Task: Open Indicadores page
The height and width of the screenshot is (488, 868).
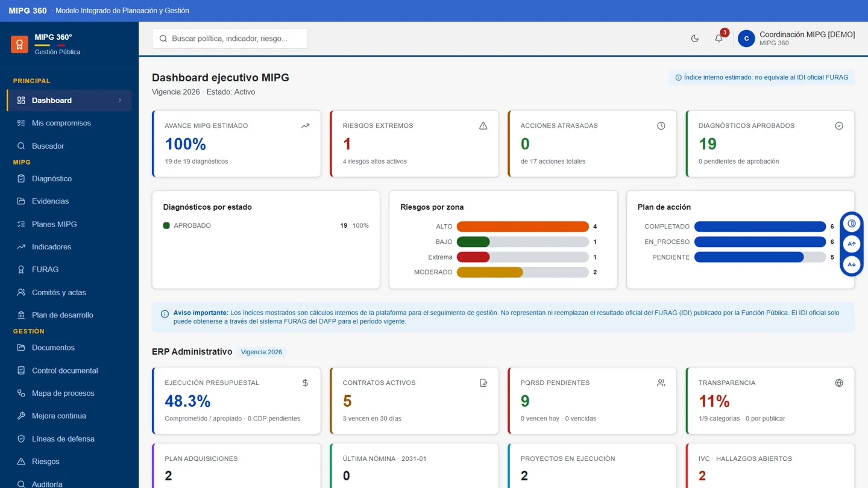Action: click(x=69, y=246)
